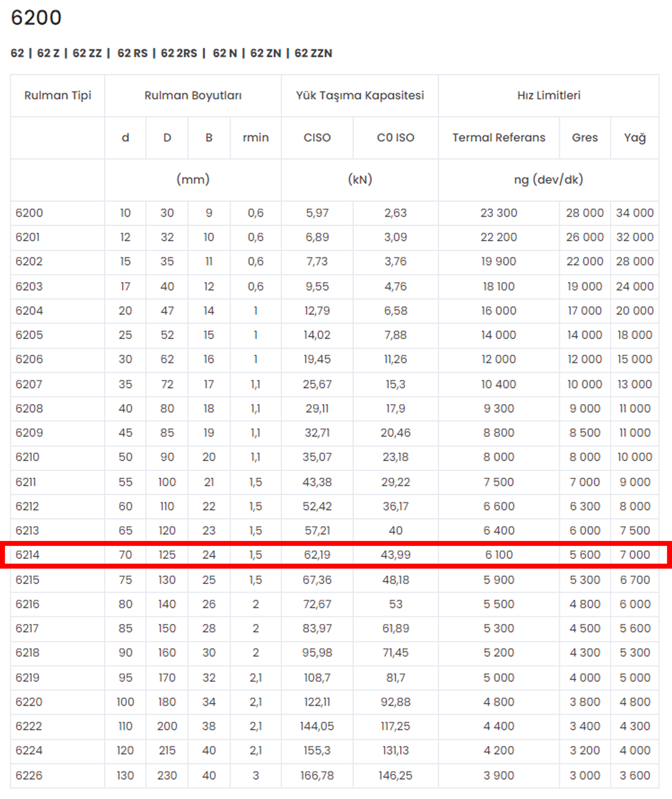This screenshot has height=799, width=672.
Task: Select the 62 2RS variant label
Action: (179, 53)
